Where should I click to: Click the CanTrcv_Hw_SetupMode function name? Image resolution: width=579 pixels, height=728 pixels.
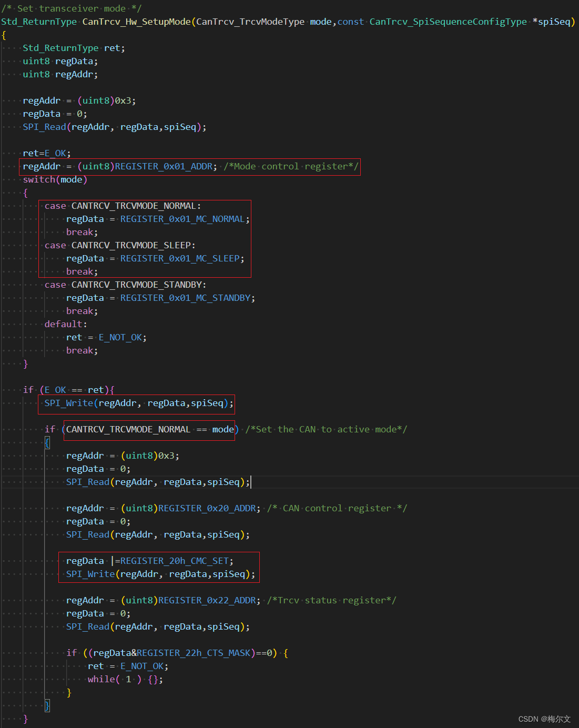pyautogui.click(x=137, y=22)
